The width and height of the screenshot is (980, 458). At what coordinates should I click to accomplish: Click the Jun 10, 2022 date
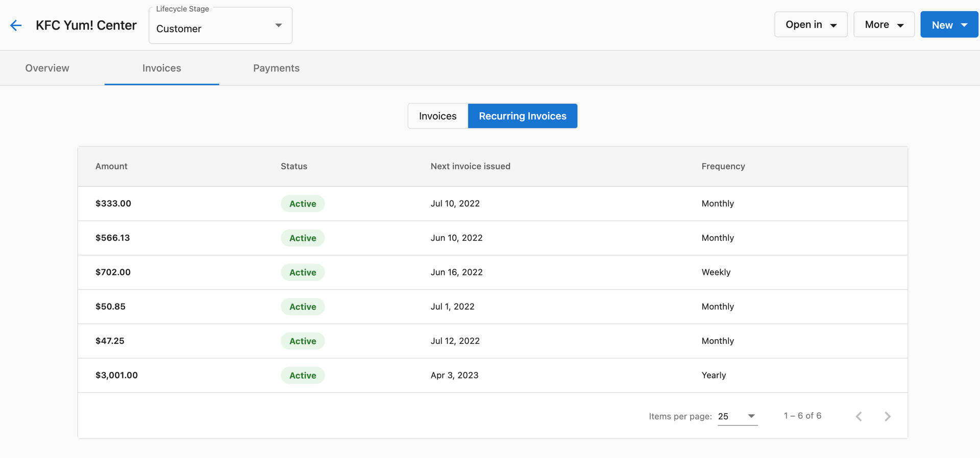click(457, 238)
